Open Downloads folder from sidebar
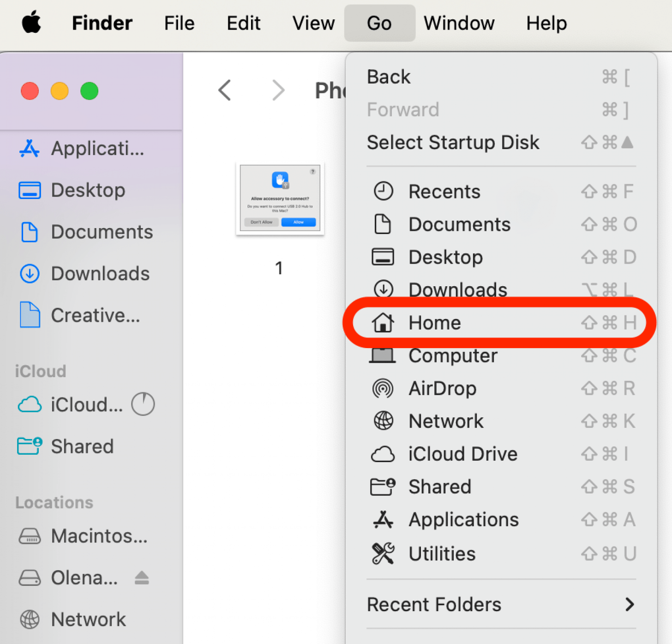The height and width of the screenshot is (644, 672). pos(100,274)
